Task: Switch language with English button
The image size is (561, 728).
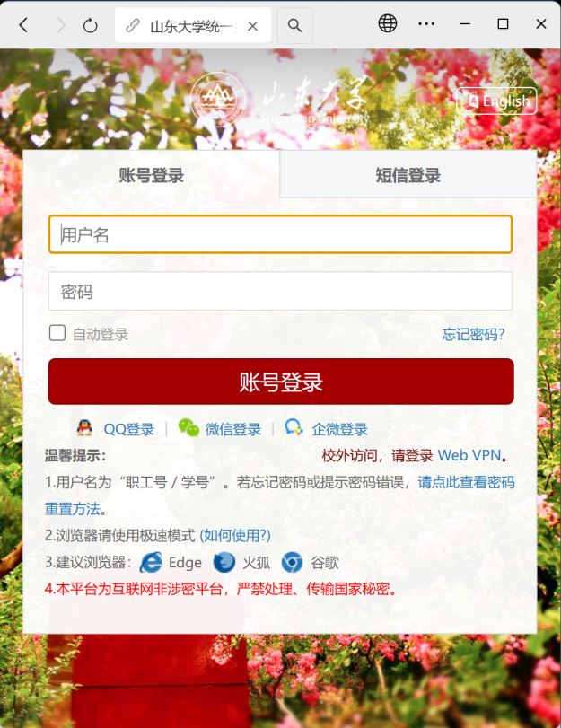Action: tap(496, 101)
